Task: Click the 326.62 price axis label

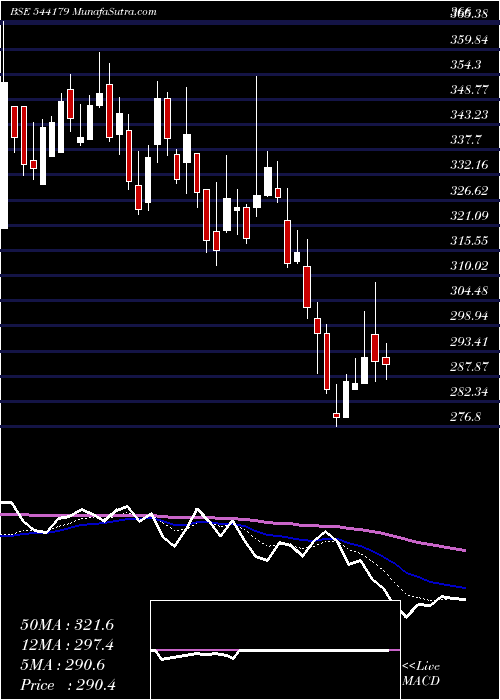Action: pyautogui.click(x=468, y=191)
